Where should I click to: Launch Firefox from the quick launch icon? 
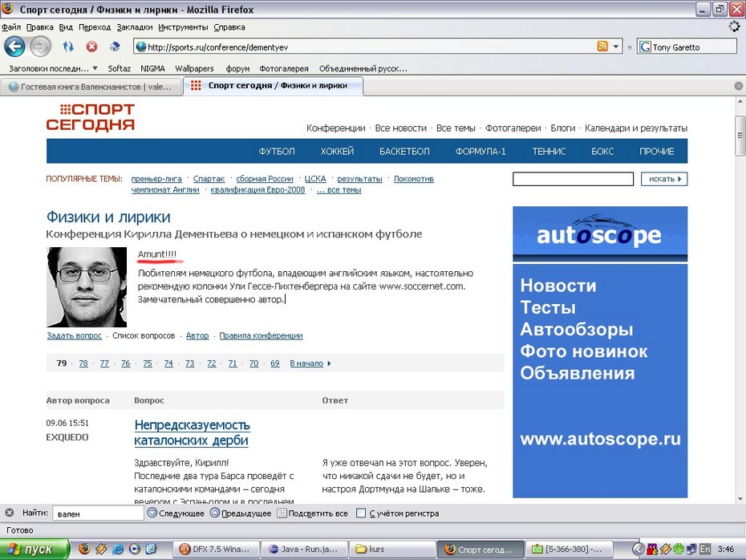tap(85, 549)
